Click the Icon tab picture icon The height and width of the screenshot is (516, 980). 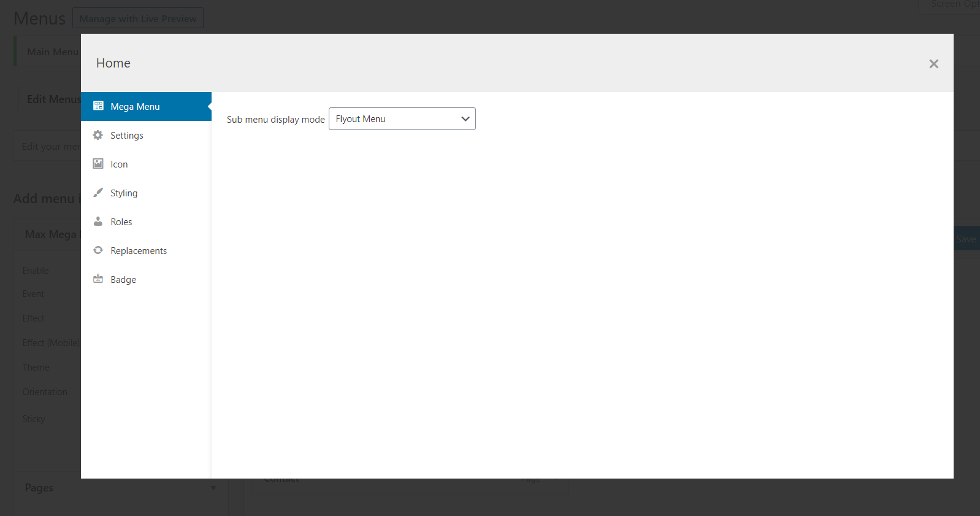coord(98,164)
